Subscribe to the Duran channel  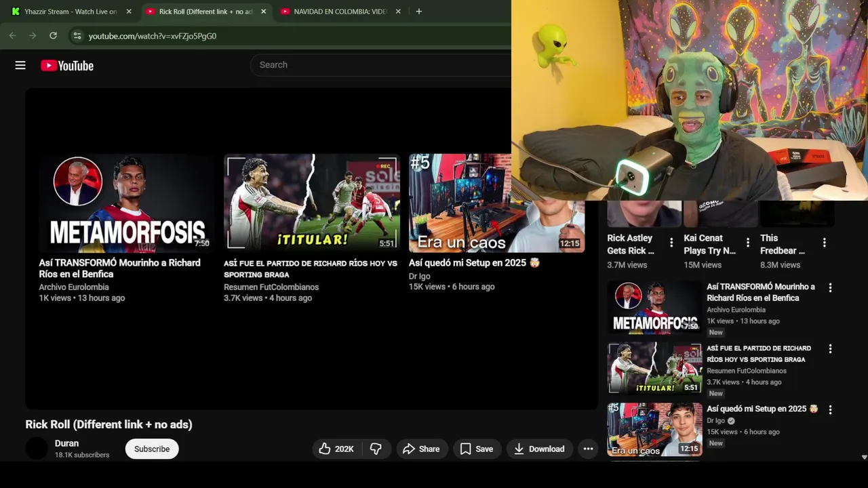point(152,449)
